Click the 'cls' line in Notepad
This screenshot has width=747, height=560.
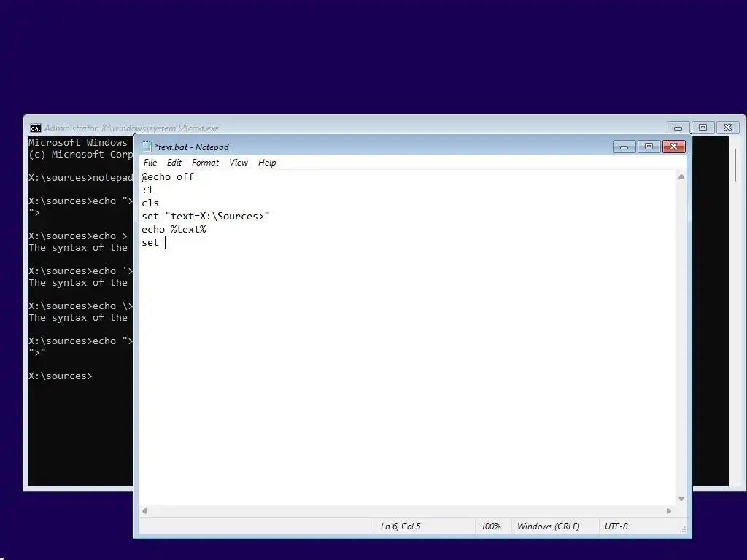150,203
